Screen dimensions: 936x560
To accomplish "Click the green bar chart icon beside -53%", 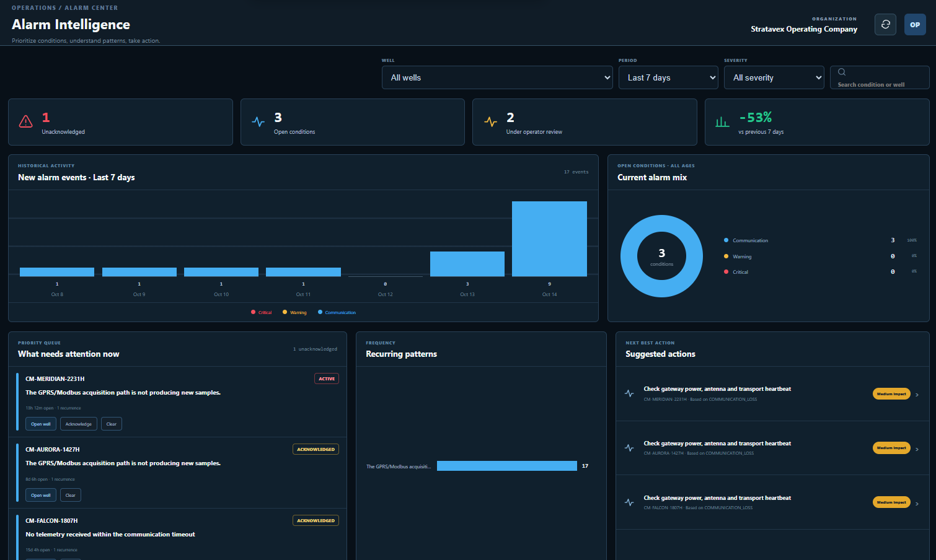I will 722,121.
